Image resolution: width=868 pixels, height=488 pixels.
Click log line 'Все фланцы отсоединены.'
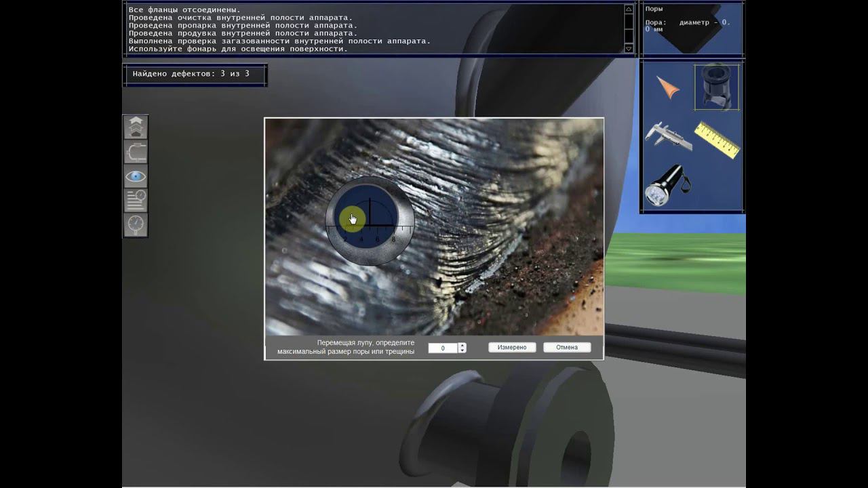pos(184,10)
